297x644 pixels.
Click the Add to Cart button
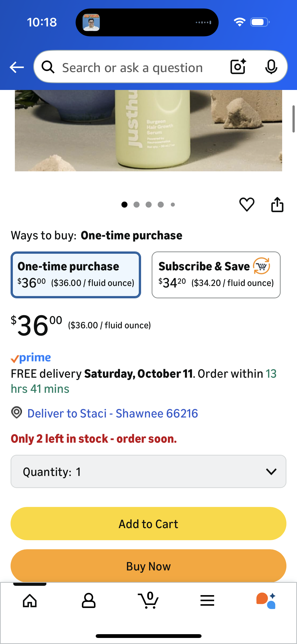click(148, 524)
